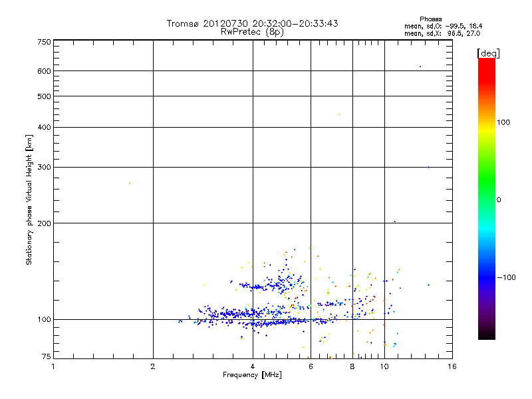This screenshot has height=399, width=532.
Task: Click the yellow band of the colorbar near 100
Action: [x=487, y=130]
